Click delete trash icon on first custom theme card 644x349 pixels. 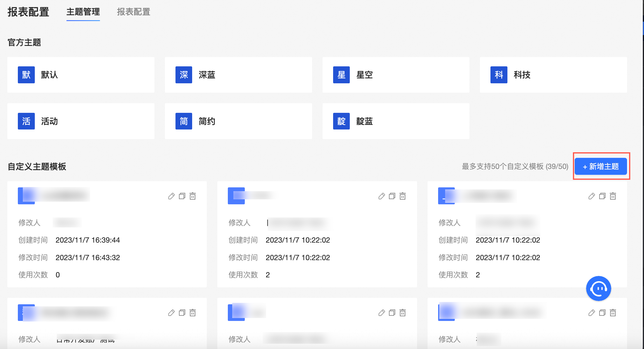(193, 196)
